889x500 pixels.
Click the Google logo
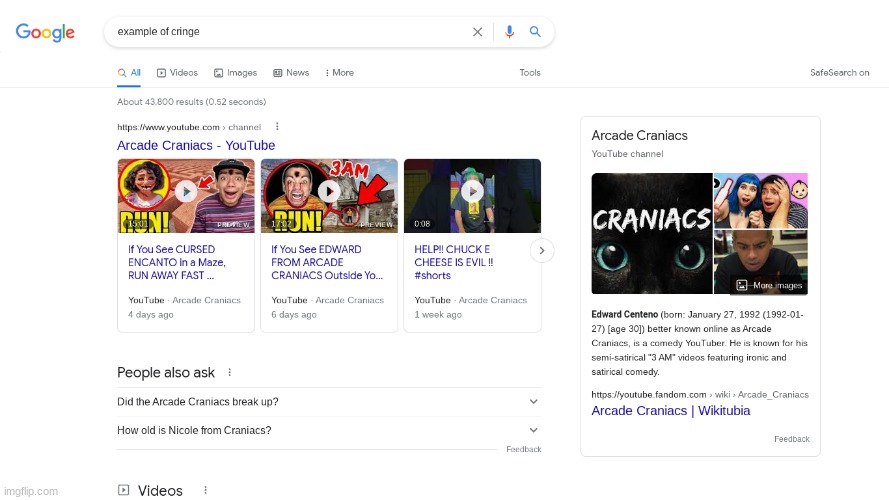pyautogui.click(x=45, y=32)
